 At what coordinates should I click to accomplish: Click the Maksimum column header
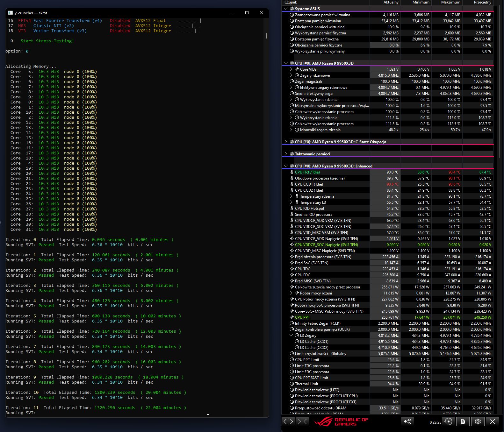(x=450, y=2)
